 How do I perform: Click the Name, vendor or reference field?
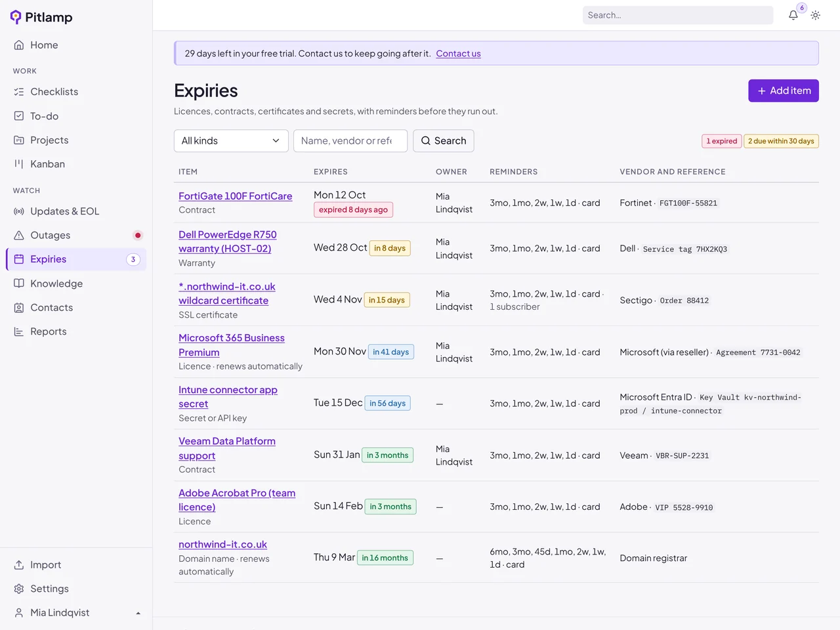(350, 140)
